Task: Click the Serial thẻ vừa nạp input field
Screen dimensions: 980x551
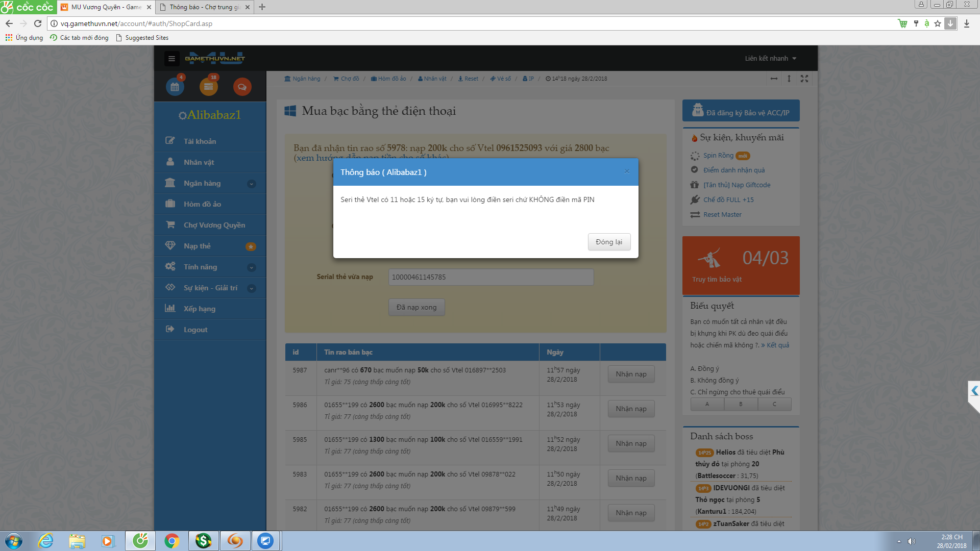Action: click(x=491, y=277)
